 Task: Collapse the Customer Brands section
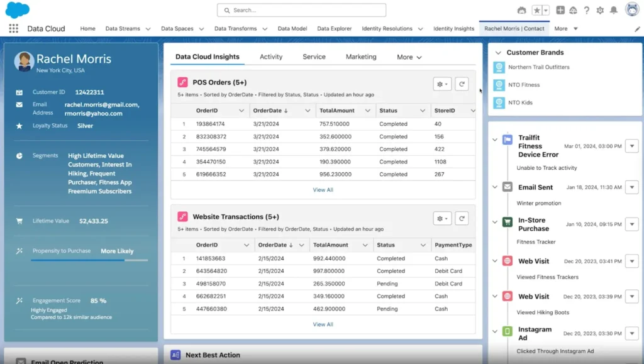tap(498, 53)
